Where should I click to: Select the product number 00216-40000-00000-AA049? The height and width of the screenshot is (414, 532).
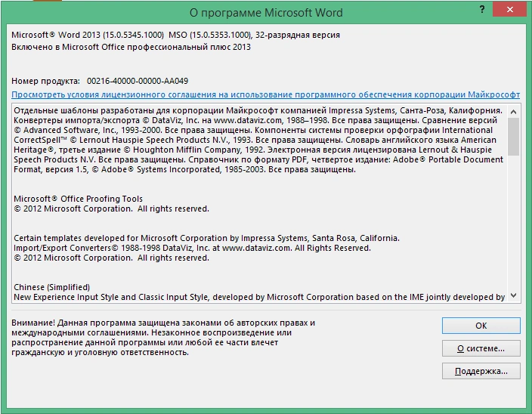pos(138,81)
